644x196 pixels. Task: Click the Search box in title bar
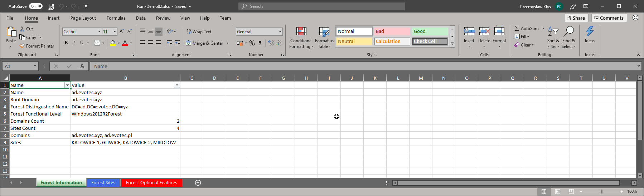321,6
